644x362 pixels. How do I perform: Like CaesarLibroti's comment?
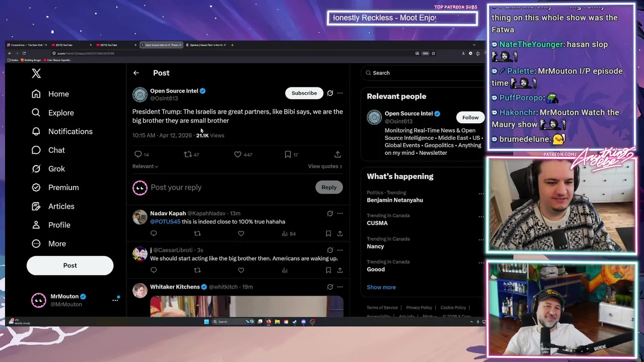241,270
